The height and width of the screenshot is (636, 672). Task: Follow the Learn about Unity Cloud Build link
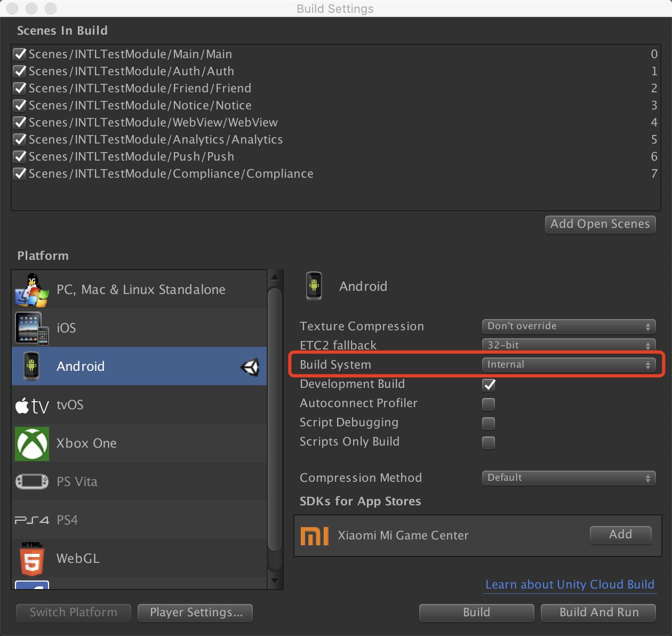pos(570,585)
